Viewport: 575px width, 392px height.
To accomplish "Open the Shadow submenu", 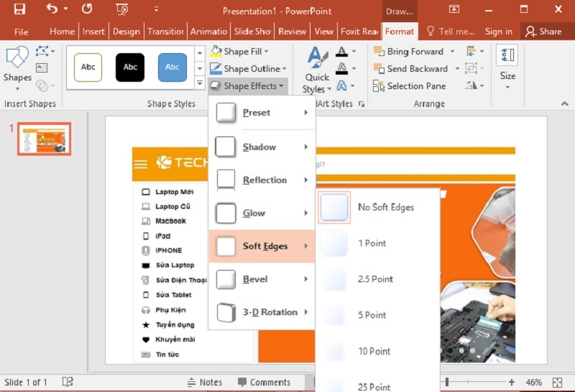I will pos(262,147).
